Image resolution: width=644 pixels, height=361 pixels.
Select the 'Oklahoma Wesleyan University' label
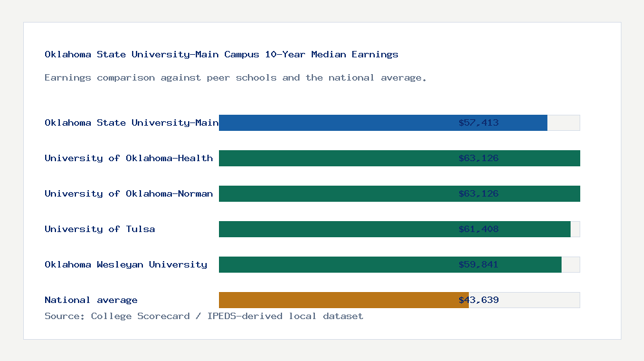(x=126, y=264)
